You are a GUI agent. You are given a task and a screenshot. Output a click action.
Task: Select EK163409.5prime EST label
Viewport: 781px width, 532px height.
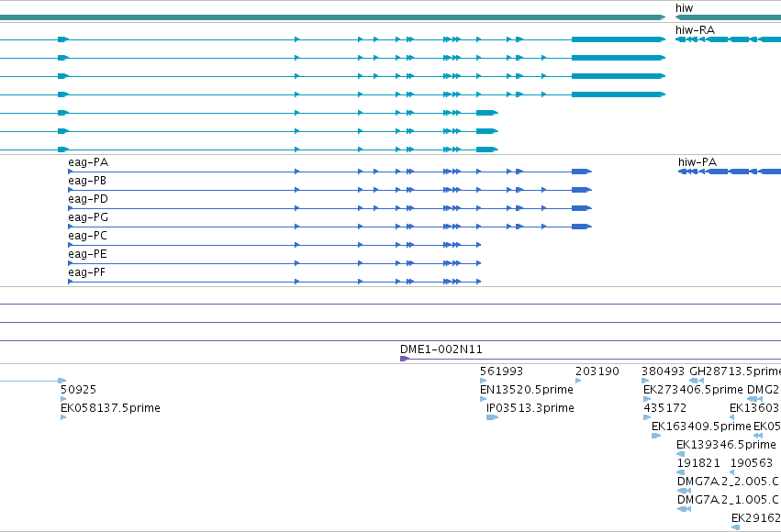pos(701,427)
